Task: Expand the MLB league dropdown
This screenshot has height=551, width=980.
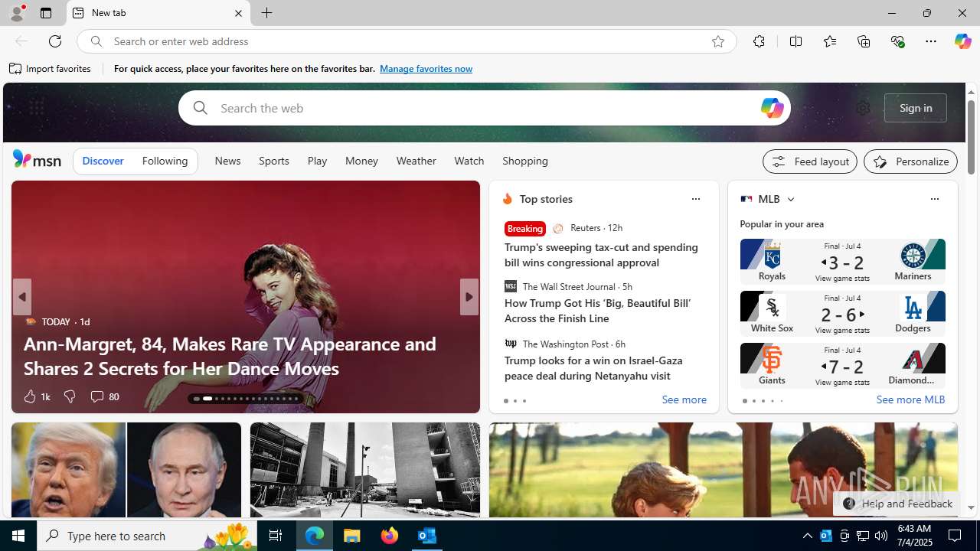Action: 790,199
